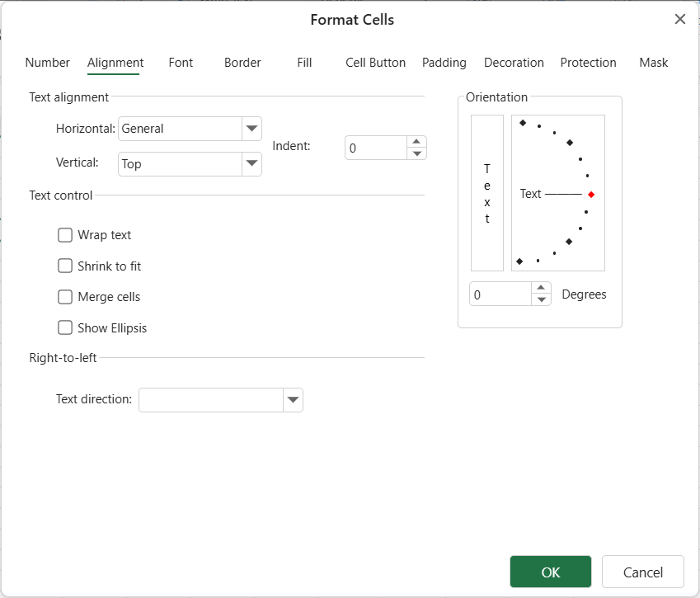Enable the Wrap text checkbox
The width and height of the screenshot is (700, 598).
point(65,235)
